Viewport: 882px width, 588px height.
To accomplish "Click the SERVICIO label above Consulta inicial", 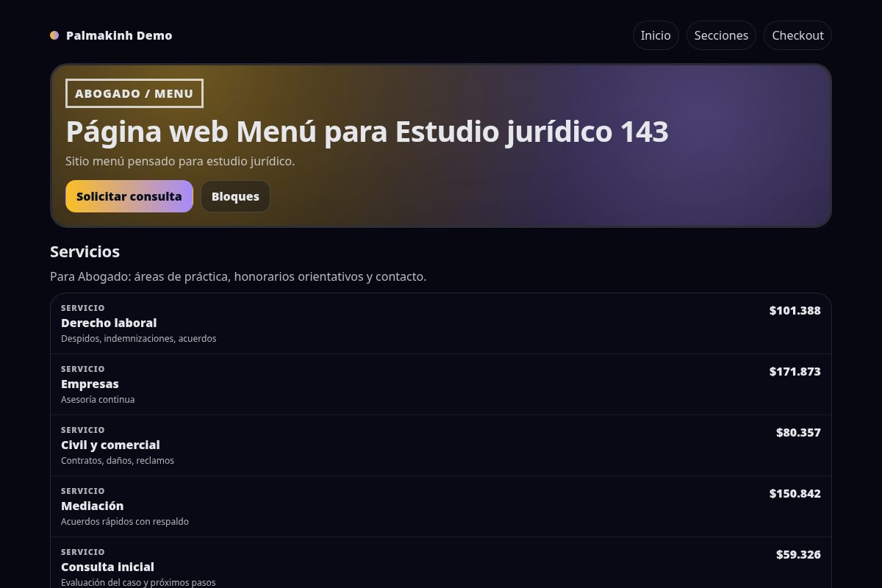I will 83,552.
